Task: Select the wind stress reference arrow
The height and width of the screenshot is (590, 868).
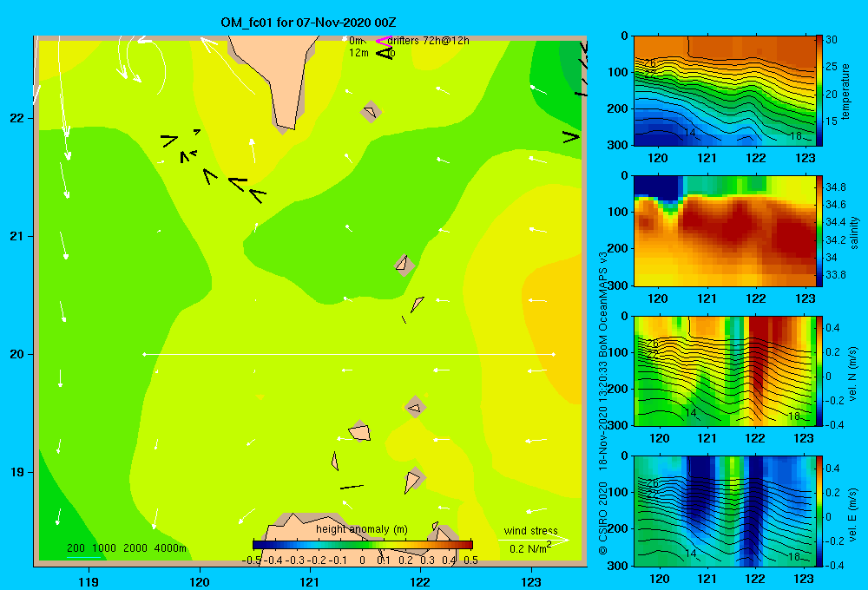Action: tap(534, 540)
